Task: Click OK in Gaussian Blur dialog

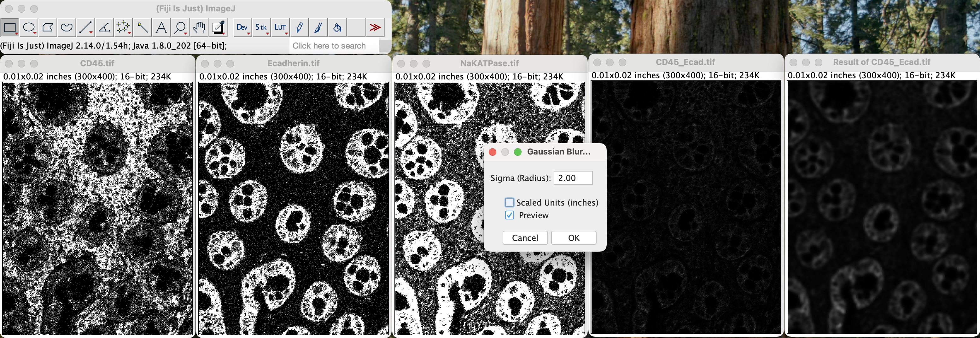Action: (573, 238)
